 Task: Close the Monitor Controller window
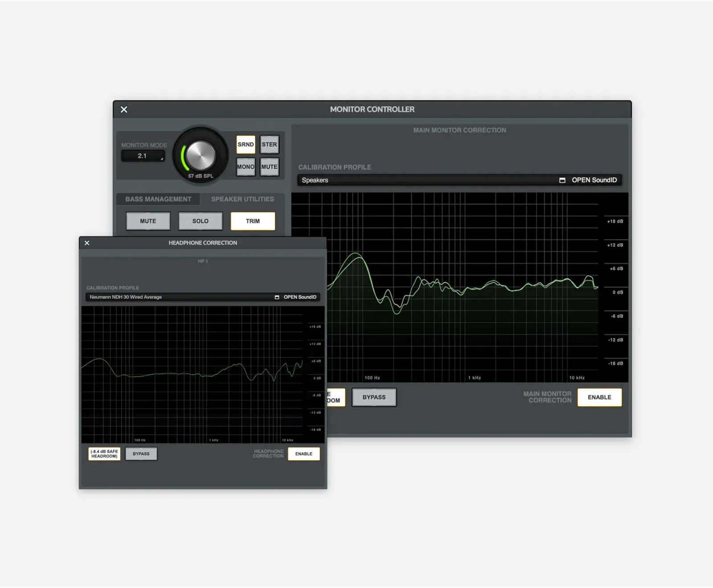point(124,110)
